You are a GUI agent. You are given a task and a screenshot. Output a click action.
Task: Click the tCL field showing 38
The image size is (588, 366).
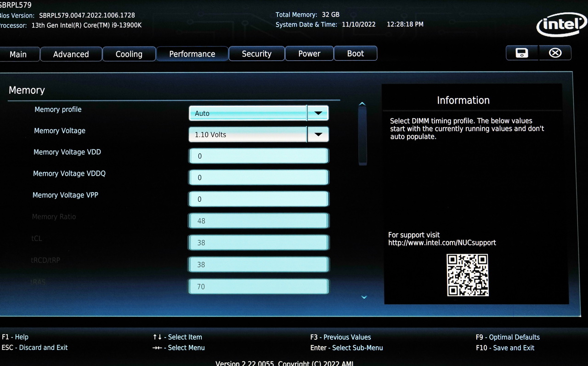click(259, 242)
